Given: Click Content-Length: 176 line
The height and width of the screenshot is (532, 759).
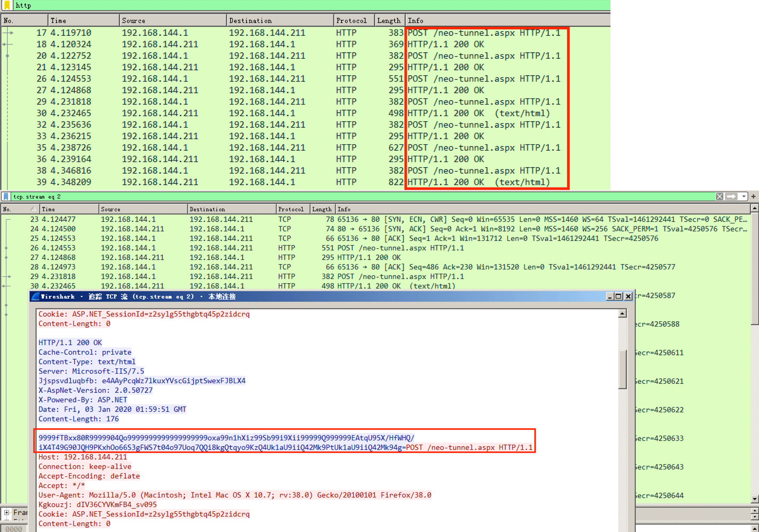Looking at the screenshot, I should point(79,419).
